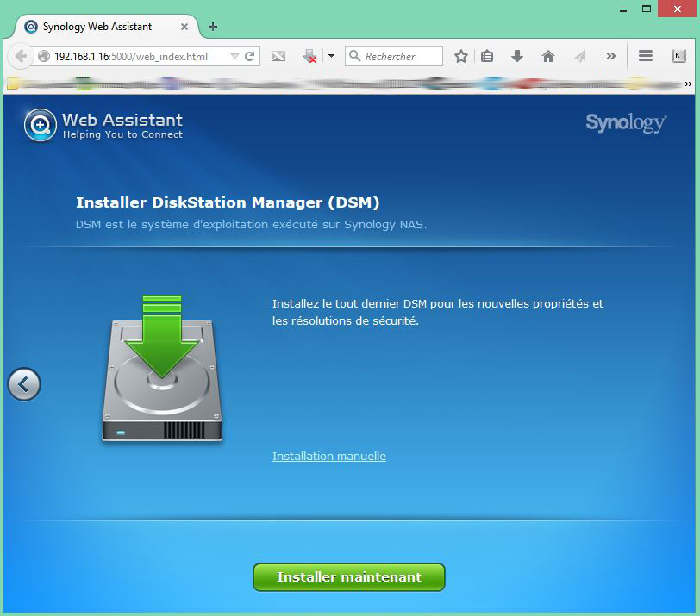Close the Synology Web Assistant tab
700x616 pixels.
point(184,27)
